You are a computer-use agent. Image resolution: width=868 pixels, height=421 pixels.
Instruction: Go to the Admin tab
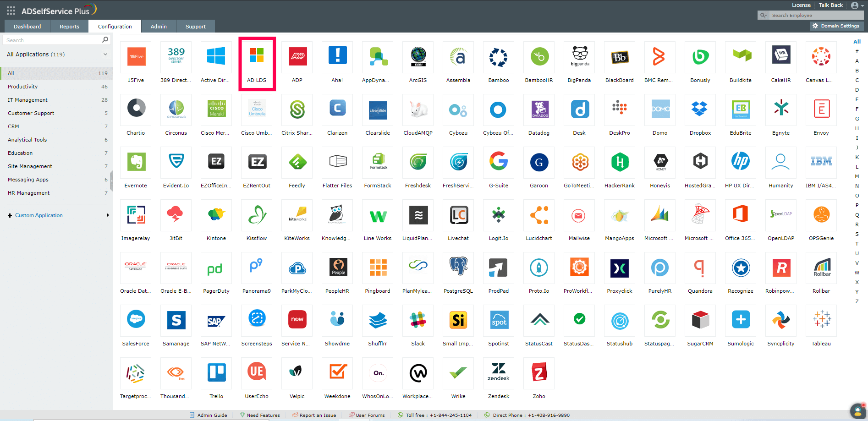click(159, 27)
